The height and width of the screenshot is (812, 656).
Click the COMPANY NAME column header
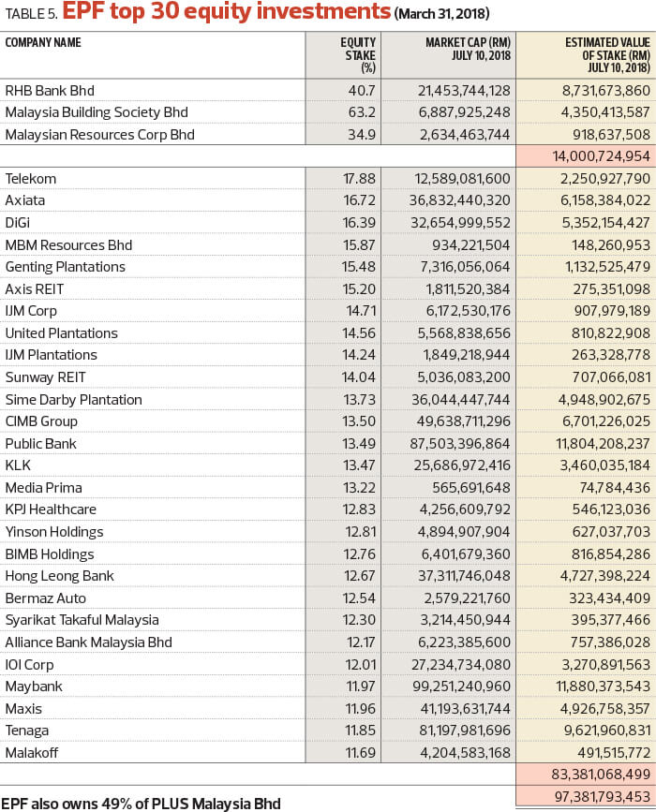tap(43, 42)
